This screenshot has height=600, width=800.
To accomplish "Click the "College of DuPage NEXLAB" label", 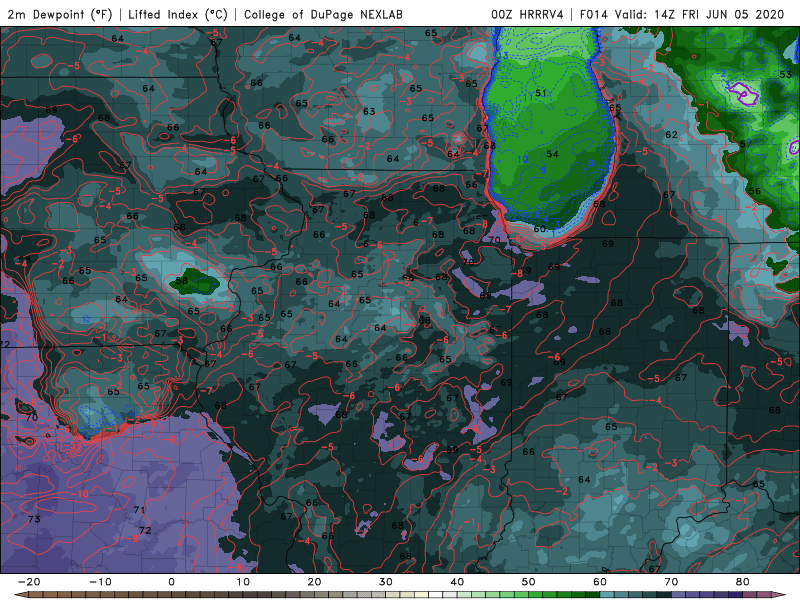I will [323, 14].
